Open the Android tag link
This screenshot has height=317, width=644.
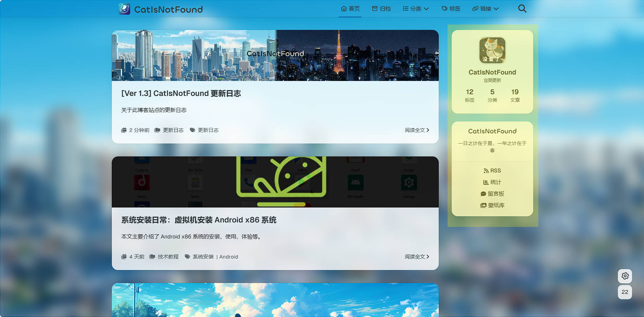point(229,256)
